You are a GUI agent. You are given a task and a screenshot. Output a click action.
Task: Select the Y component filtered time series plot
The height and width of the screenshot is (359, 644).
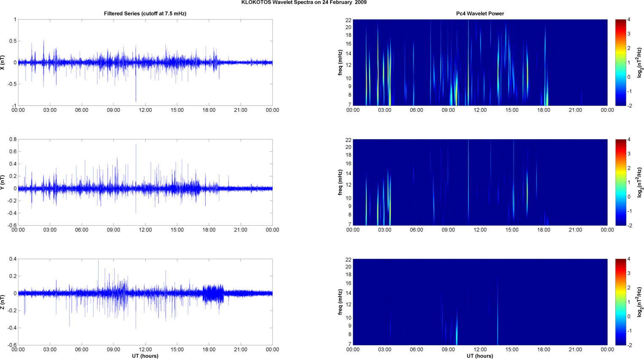[145, 182]
